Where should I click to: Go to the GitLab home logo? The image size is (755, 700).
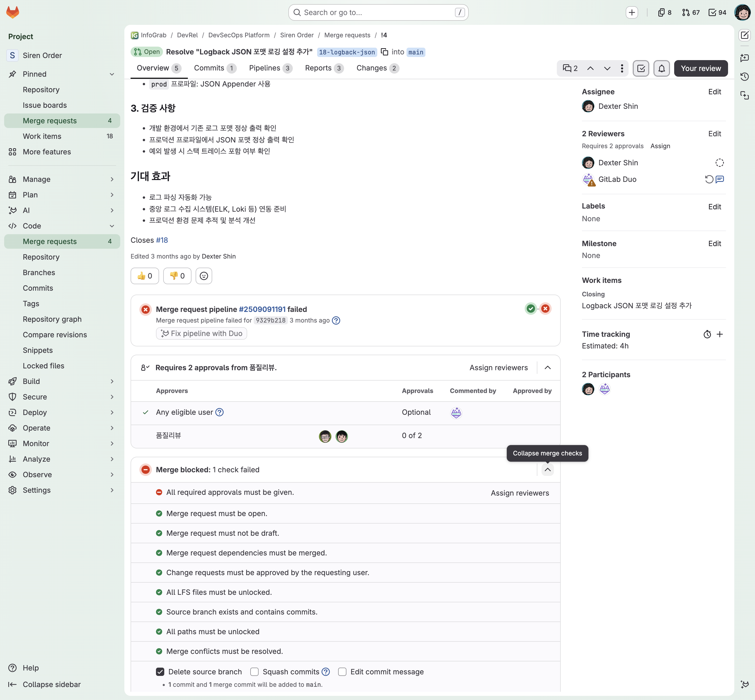tap(12, 12)
